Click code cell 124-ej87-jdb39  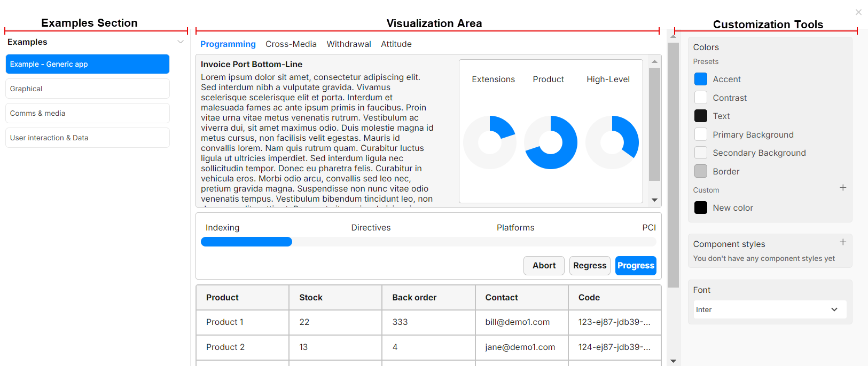click(615, 347)
